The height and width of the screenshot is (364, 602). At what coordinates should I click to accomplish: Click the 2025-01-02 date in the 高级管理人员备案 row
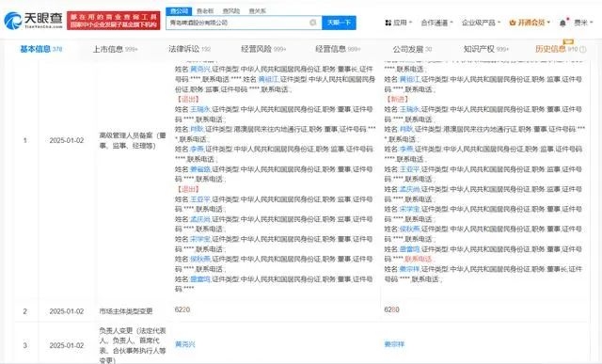click(67, 140)
